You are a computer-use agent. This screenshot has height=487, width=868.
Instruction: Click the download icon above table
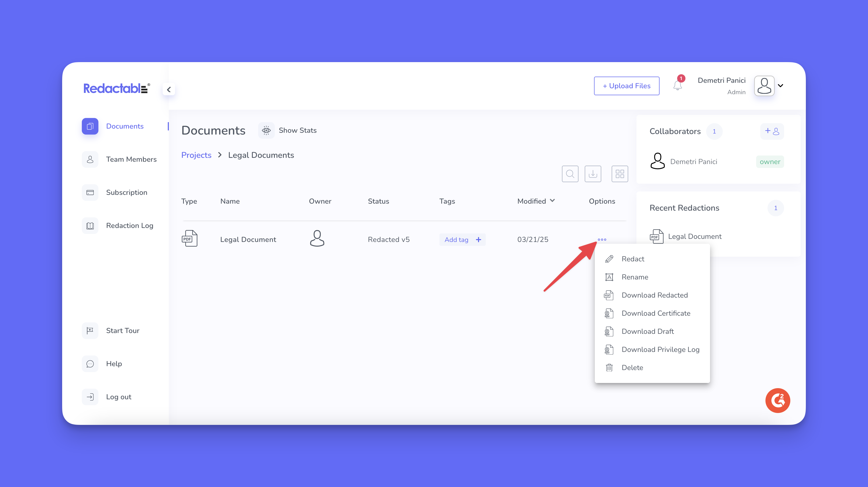pyautogui.click(x=593, y=174)
